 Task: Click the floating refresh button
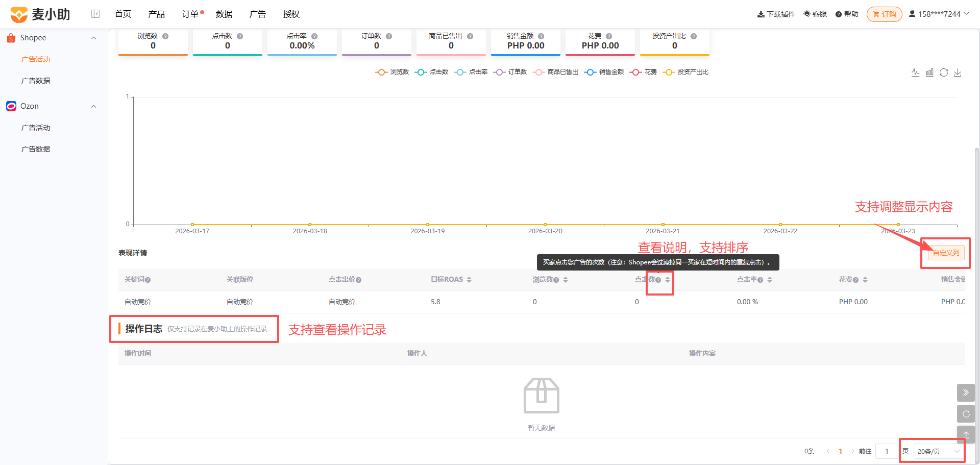966,413
